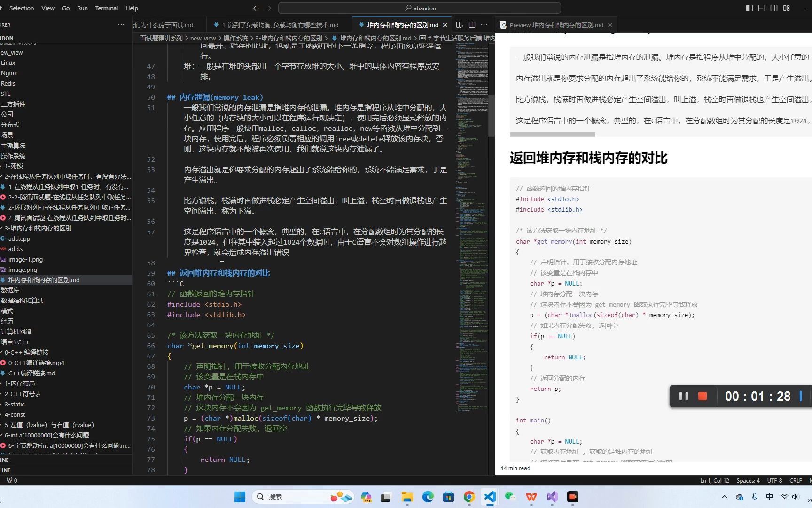Change indentation via Spaces: 4
Screen dimensions: 812x508
coord(748,480)
